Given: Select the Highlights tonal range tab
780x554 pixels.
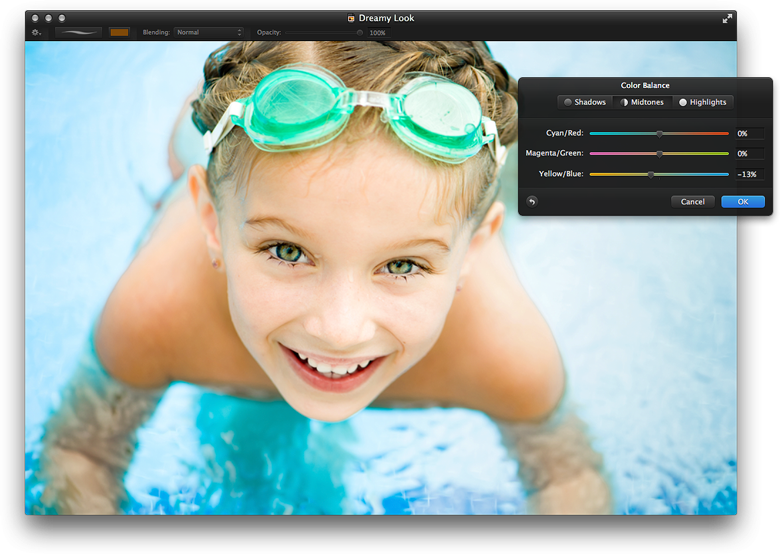Looking at the screenshot, I should [702, 102].
